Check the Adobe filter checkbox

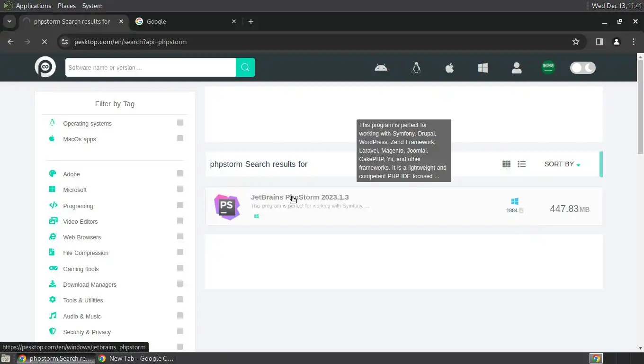click(x=180, y=173)
